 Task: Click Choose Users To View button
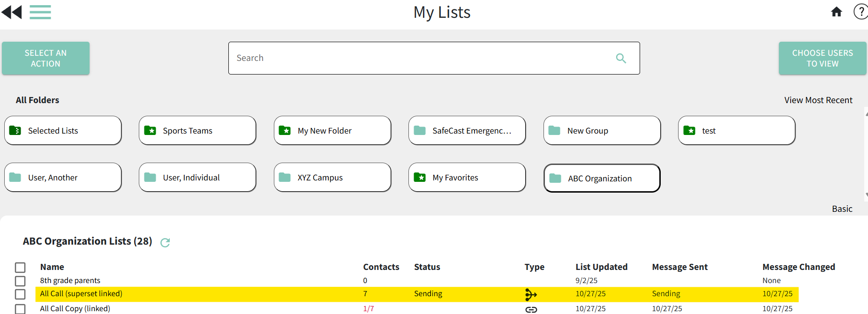click(x=823, y=58)
